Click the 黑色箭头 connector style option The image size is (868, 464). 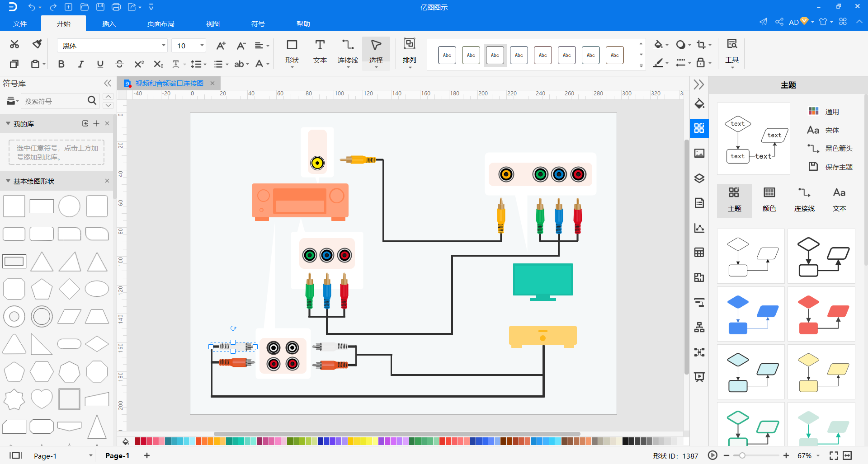pyautogui.click(x=830, y=148)
